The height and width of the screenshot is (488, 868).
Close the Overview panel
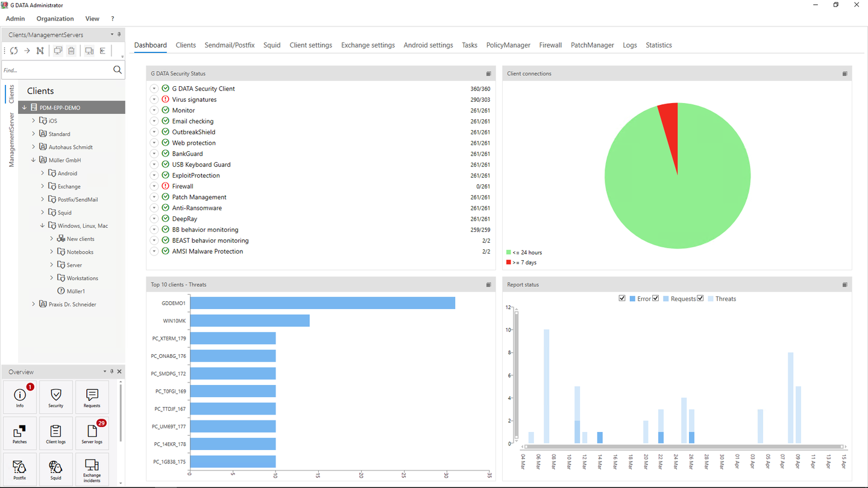119,372
